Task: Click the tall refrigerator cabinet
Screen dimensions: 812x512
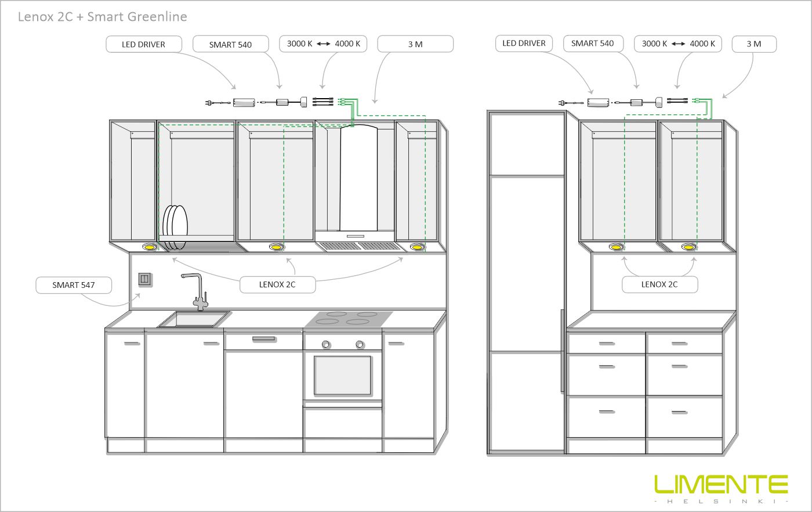Action: (526, 283)
